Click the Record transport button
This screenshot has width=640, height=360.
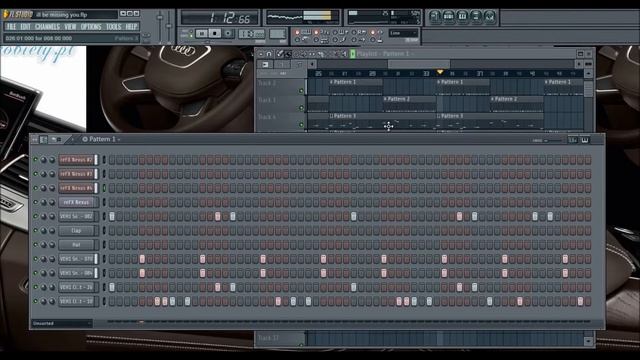click(228, 33)
